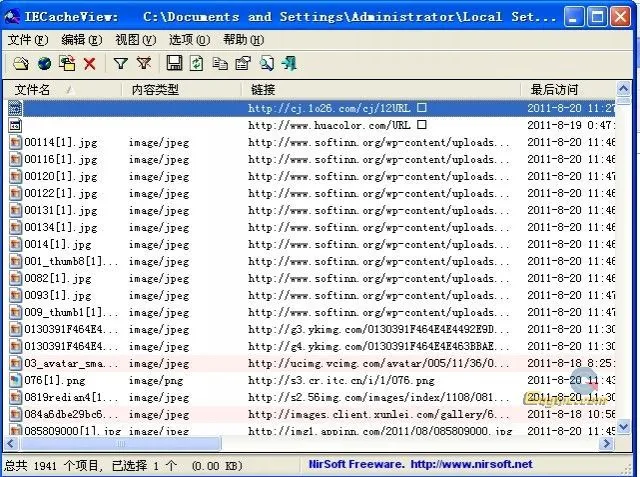Click the funnel filter icon
Viewport: 640px width, 477px height.
[x=120, y=64]
